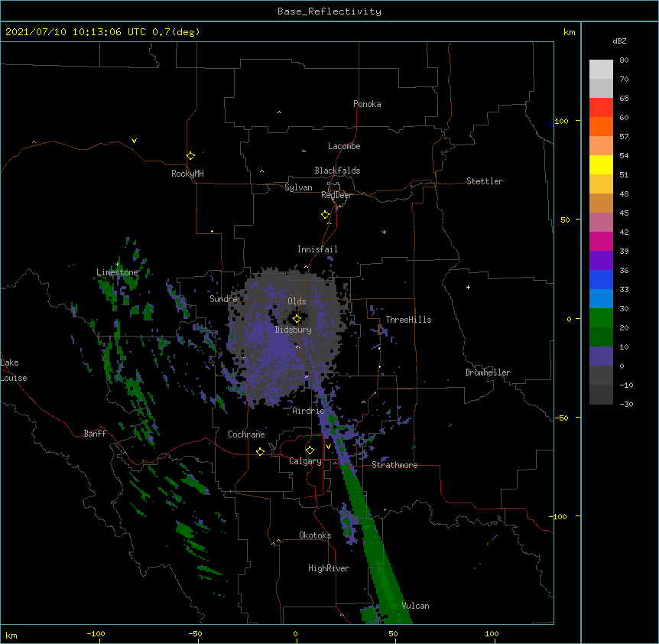Image resolution: width=659 pixels, height=644 pixels.
Task: Click the yellow diamond marker near RockyMH
Action: pyautogui.click(x=191, y=156)
